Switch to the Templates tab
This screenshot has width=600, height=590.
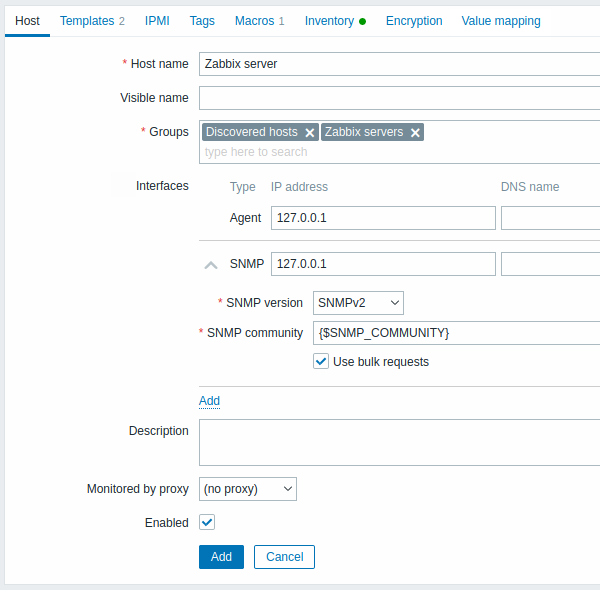92,21
